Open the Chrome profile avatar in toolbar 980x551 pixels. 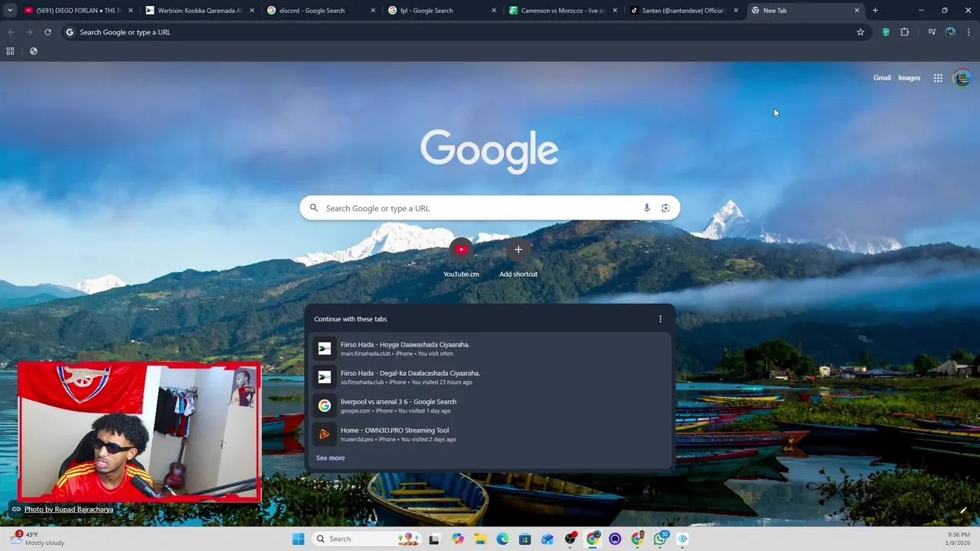[950, 32]
